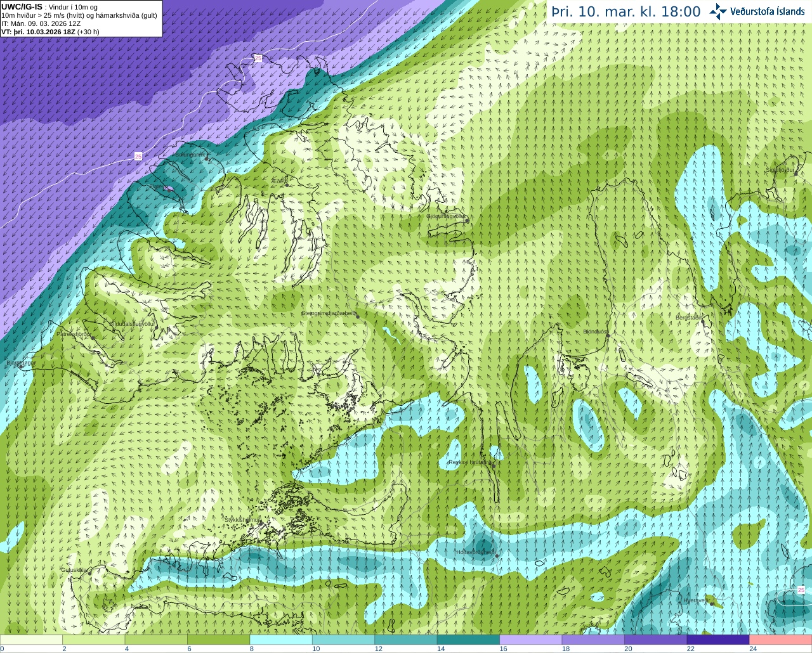Click the 'IT: Mán. 09. 03. 2026 12Z' line
The width and height of the screenshot is (812, 653).
[41, 23]
